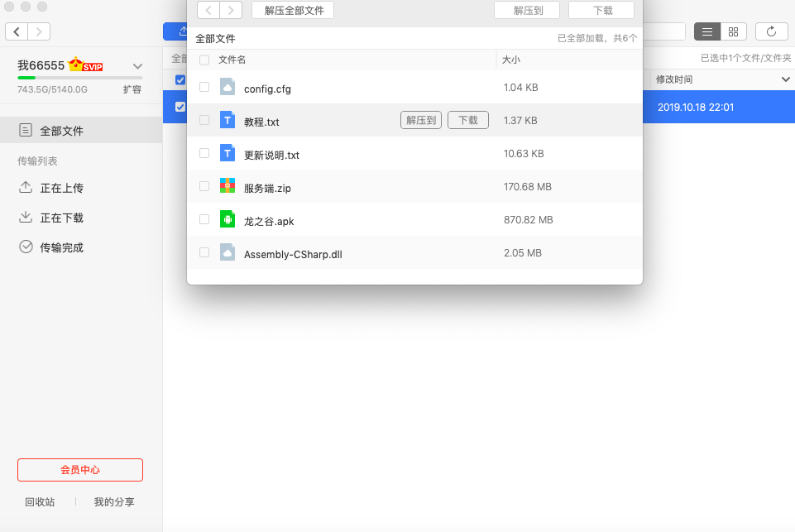Click the 大小 column header to sort

(511, 60)
